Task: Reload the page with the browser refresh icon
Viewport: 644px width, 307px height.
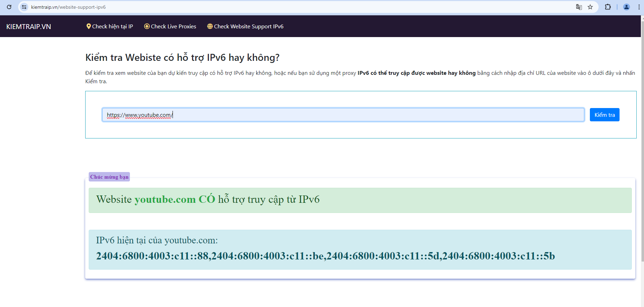Action: click(9, 7)
